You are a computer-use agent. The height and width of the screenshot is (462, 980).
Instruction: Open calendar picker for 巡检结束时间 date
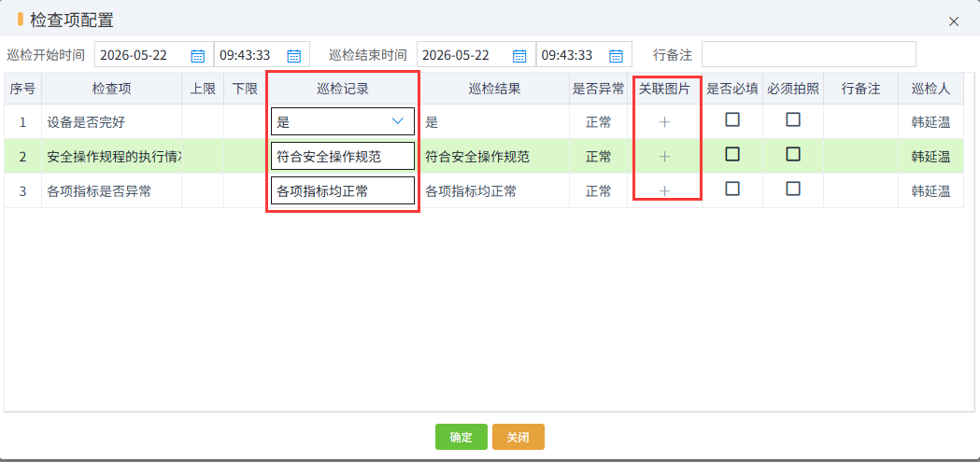(519, 55)
